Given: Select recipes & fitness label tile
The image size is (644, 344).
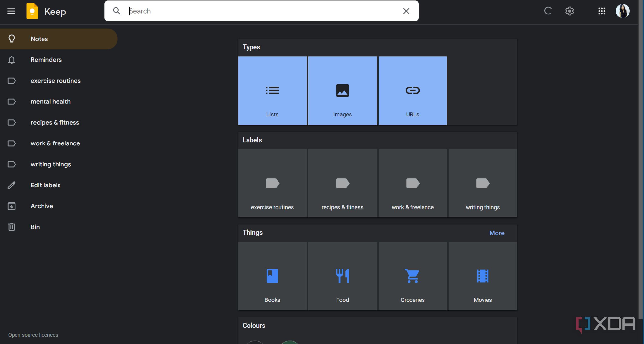Looking at the screenshot, I should (342, 183).
